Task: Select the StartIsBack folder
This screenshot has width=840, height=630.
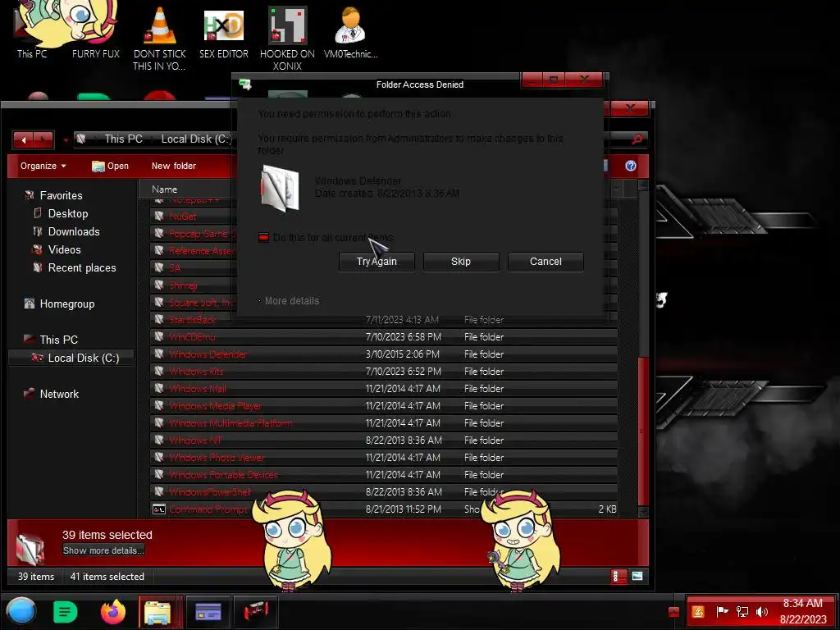Action: point(384,320)
